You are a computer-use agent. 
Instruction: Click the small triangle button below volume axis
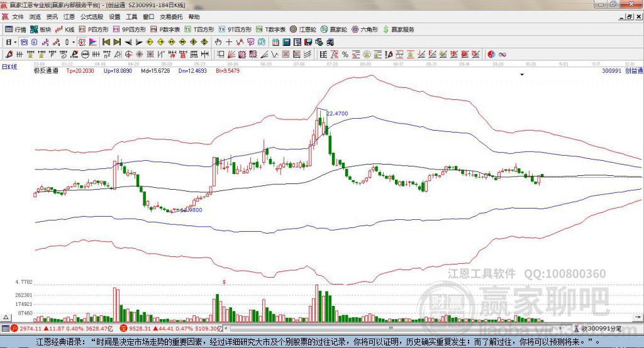pyautogui.click(x=6, y=317)
